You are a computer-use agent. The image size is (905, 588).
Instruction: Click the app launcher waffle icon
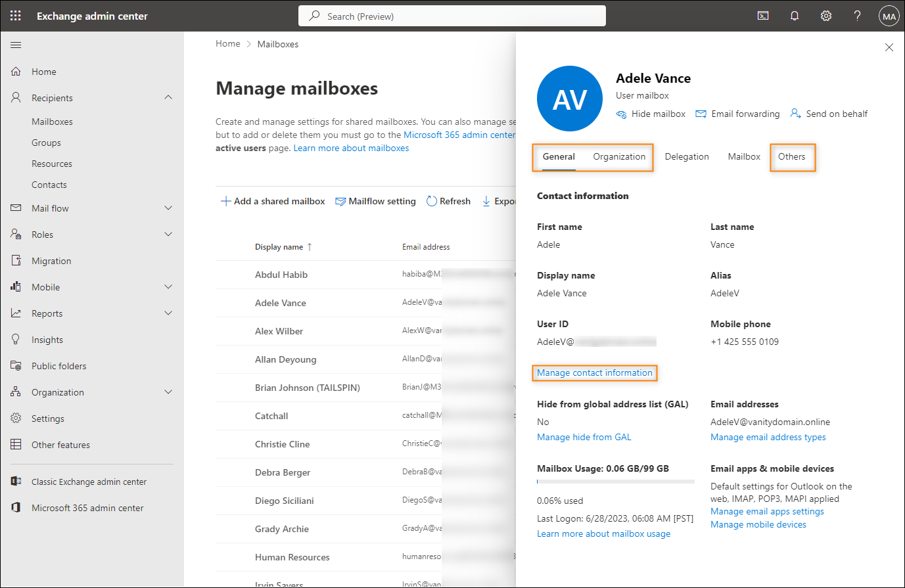pyautogui.click(x=15, y=15)
